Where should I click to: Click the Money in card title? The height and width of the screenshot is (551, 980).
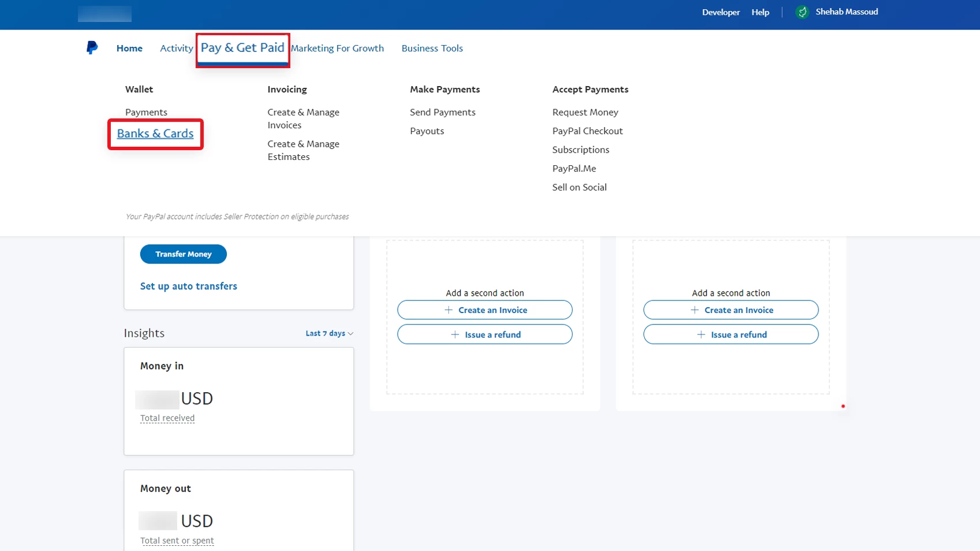click(162, 366)
